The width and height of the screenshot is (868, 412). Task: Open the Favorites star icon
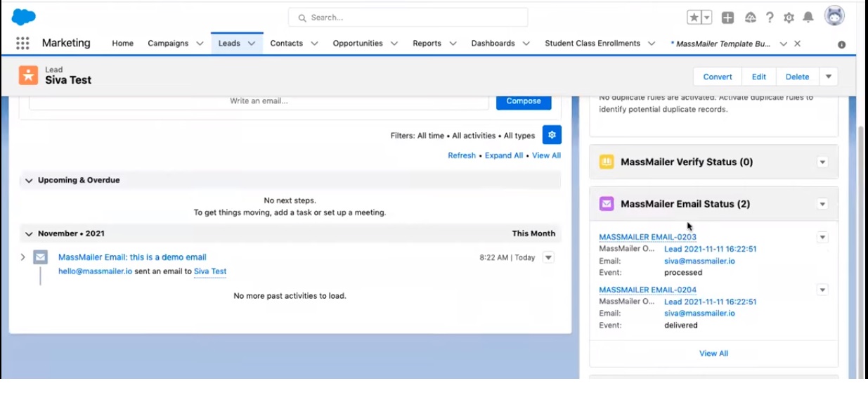coord(694,18)
